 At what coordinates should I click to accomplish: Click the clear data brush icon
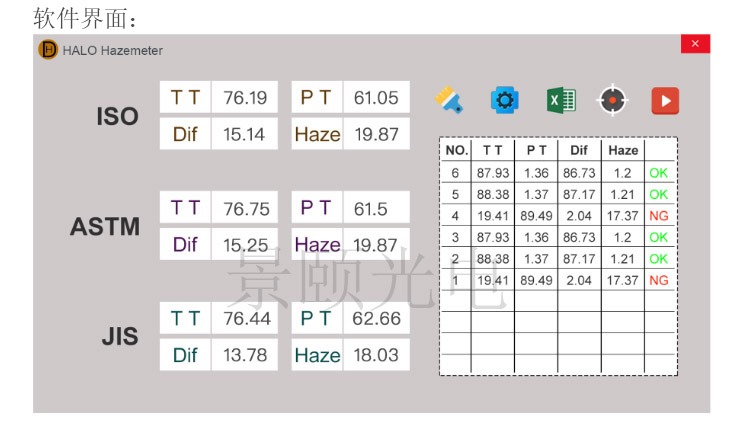point(449,99)
